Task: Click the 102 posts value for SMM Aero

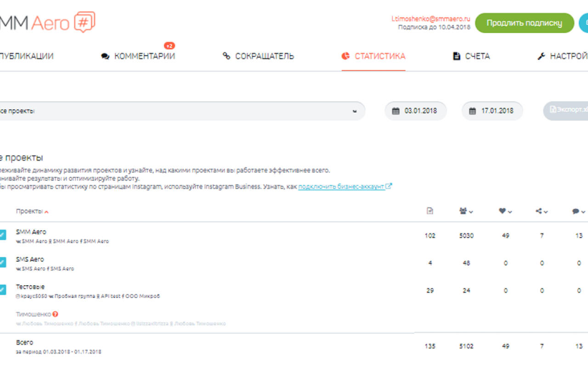Action: click(x=430, y=236)
